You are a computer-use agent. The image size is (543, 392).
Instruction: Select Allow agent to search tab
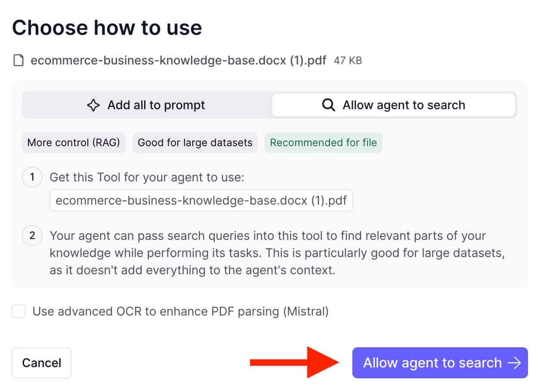tap(394, 105)
